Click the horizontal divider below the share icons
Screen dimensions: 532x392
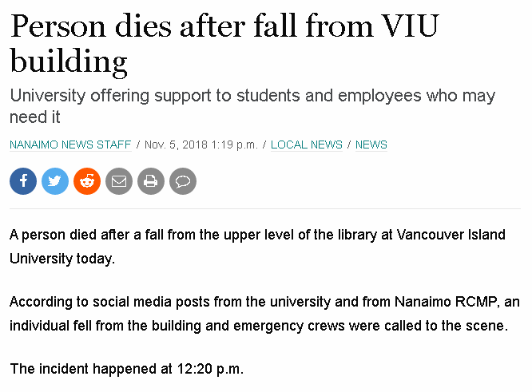click(x=265, y=209)
